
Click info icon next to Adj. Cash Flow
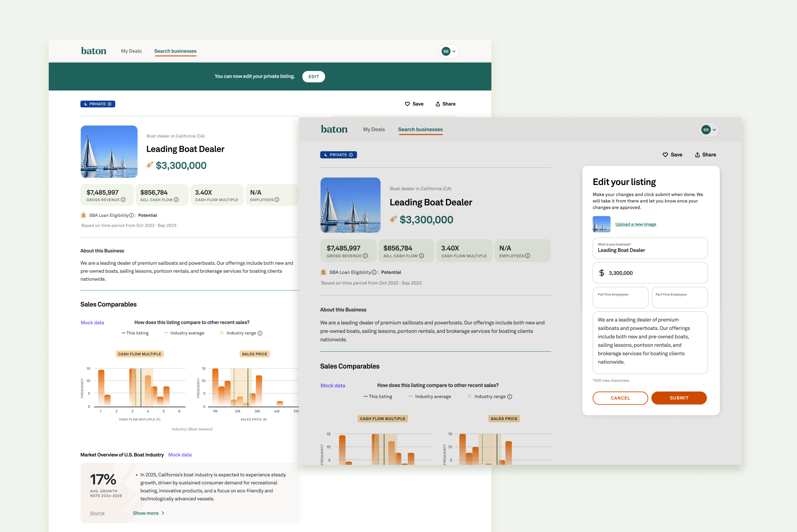176,200
